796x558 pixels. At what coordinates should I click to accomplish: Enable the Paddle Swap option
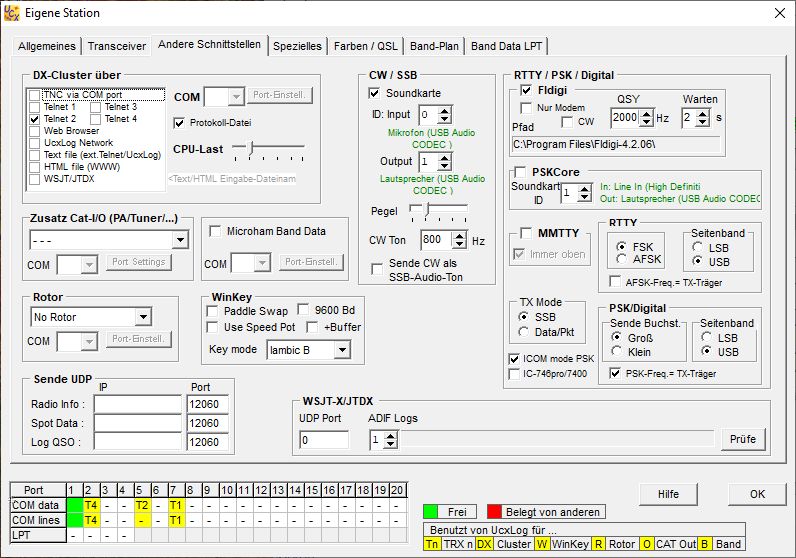(x=213, y=311)
